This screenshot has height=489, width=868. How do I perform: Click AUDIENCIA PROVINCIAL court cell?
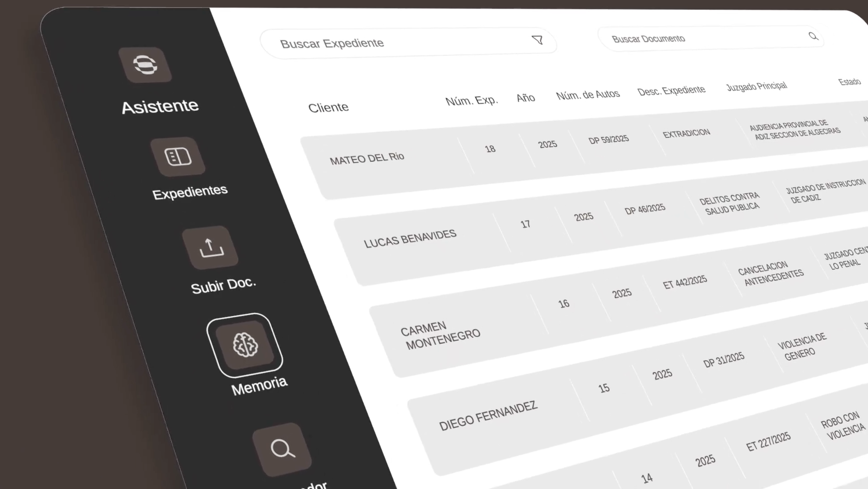(795, 130)
